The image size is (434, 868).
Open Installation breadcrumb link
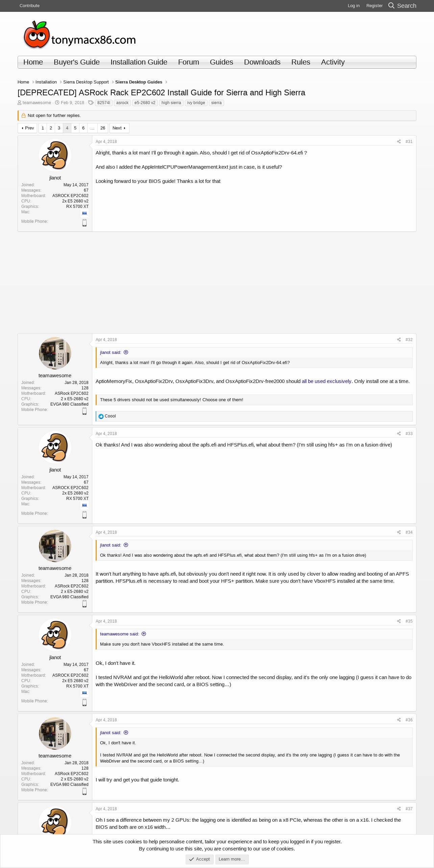coord(46,82)
